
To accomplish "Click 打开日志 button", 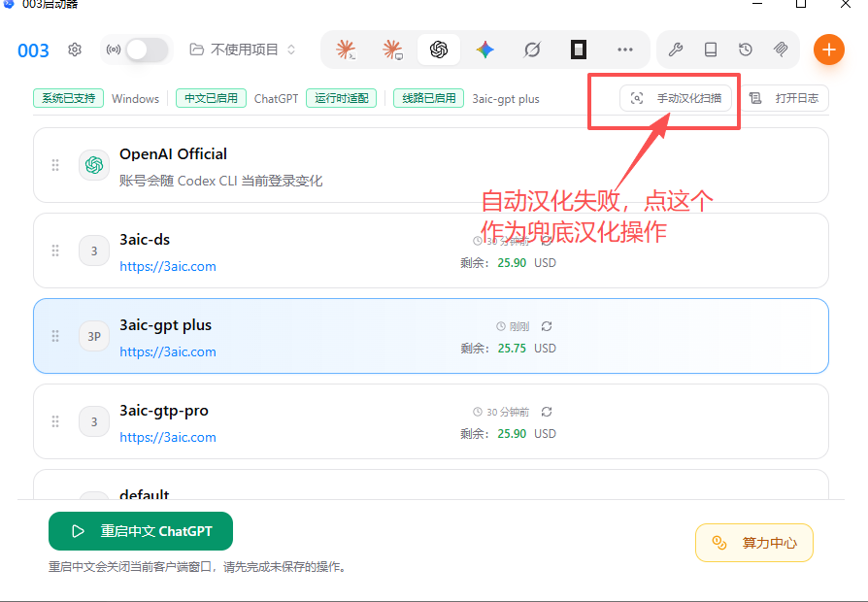I will [785, 99].
